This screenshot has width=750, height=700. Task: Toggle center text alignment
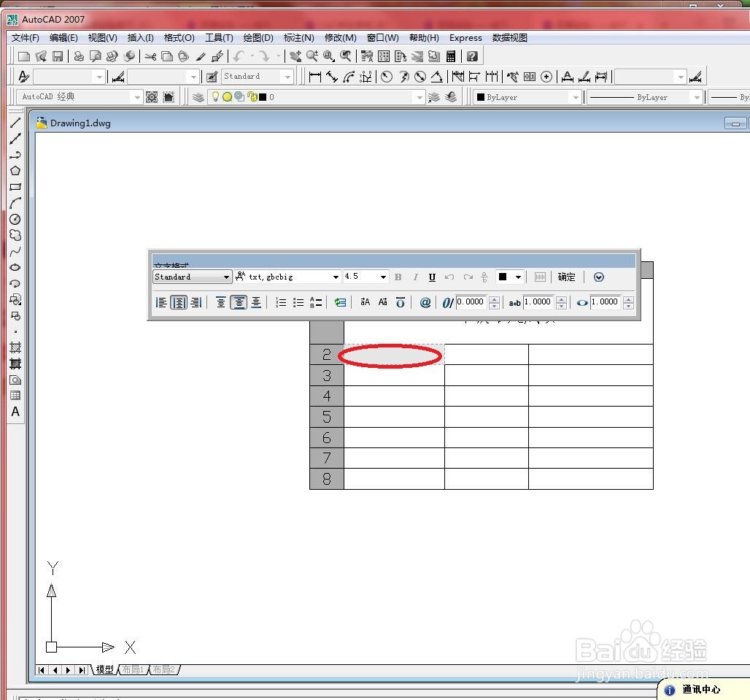point(179,302)
